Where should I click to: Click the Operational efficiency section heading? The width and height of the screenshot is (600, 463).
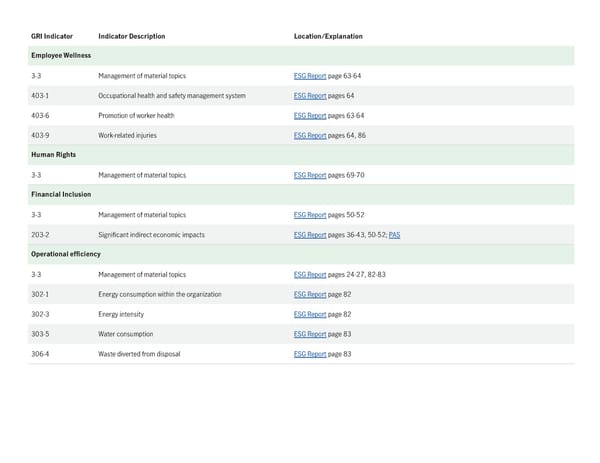[x=66, y=254]
